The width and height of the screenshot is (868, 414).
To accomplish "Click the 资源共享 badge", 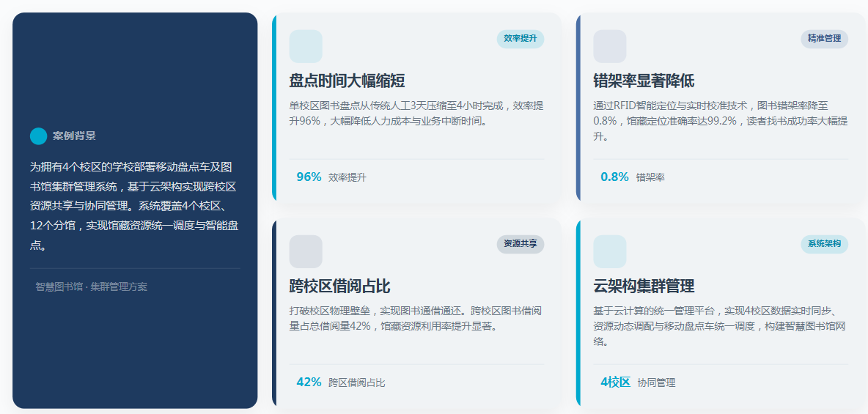I will click(x=520, y=243).
